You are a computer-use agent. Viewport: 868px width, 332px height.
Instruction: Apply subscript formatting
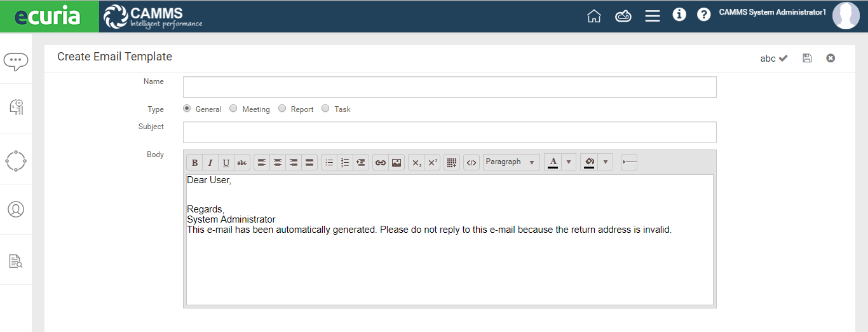tap(416, 163)
